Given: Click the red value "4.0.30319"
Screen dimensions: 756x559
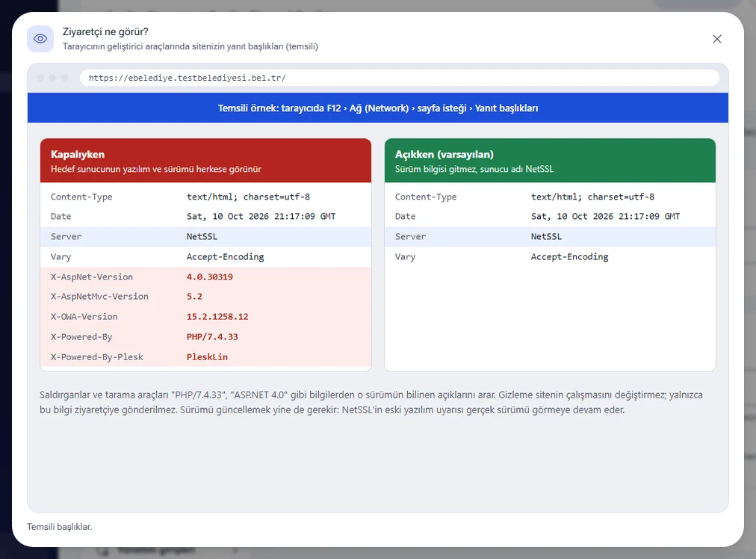Looking at the screenshot, I should click(x=210, y=277).
